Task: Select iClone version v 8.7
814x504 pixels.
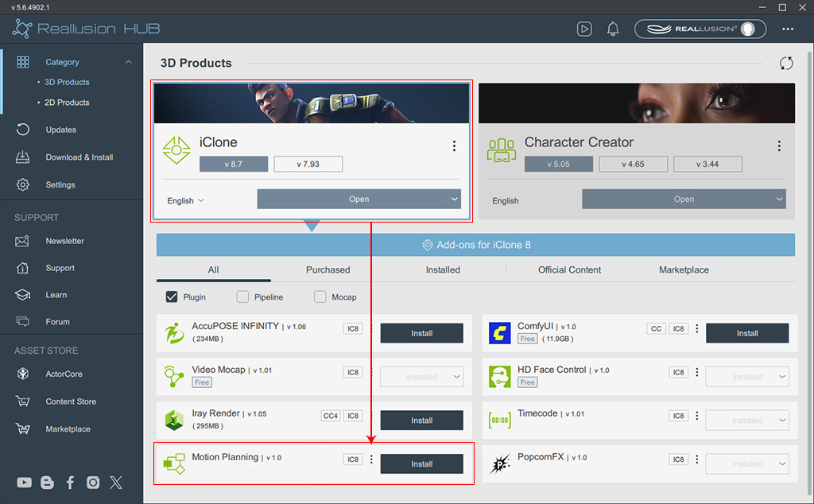Action: 234,164
